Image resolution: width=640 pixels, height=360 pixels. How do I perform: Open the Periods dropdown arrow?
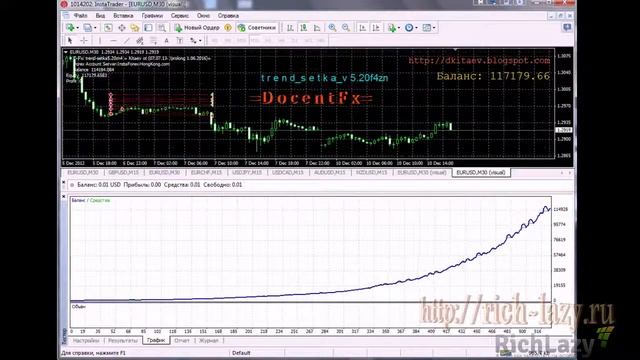pos(416,28)
